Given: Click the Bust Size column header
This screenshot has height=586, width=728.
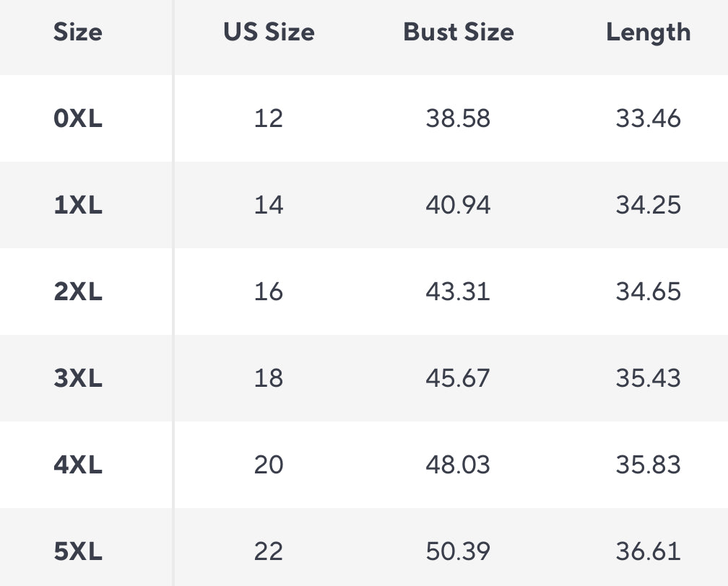Looking at the screenshot, I should [459, 32].
